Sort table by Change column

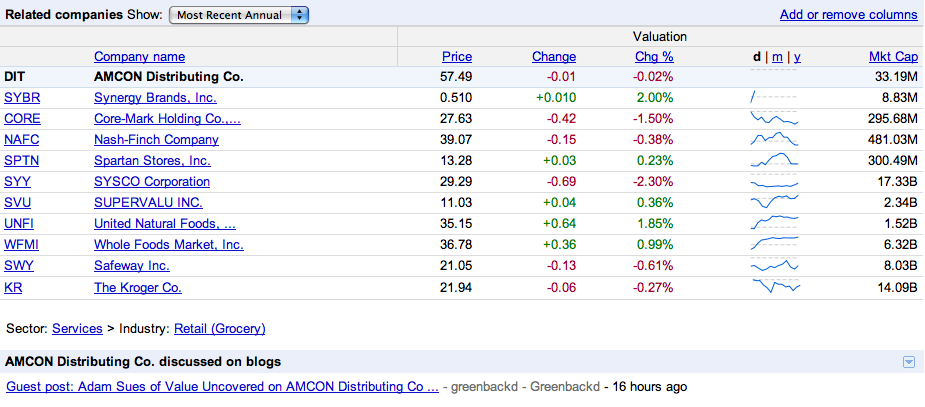(554, 57)
